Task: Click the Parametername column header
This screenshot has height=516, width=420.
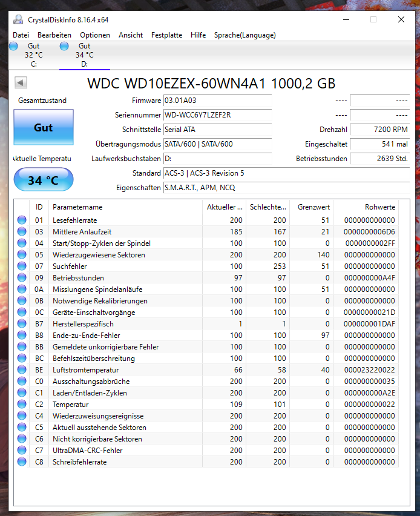Action: pos(125,207)
